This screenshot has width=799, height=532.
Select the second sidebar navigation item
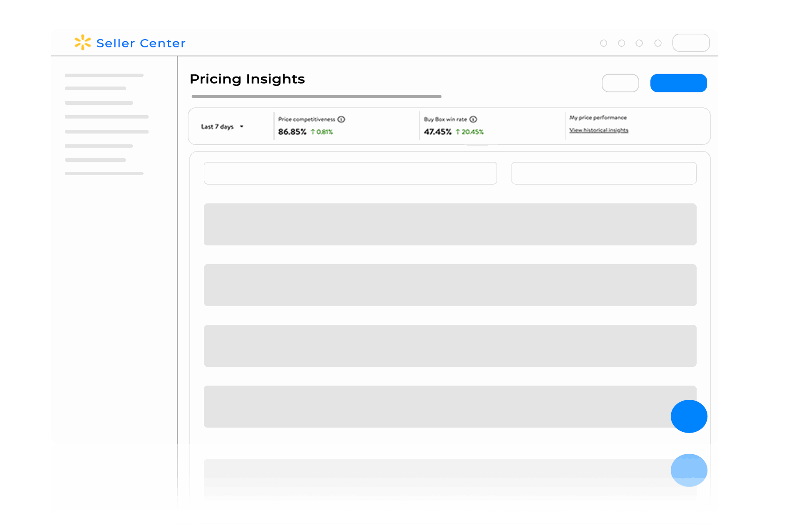(x=95, y=88)
